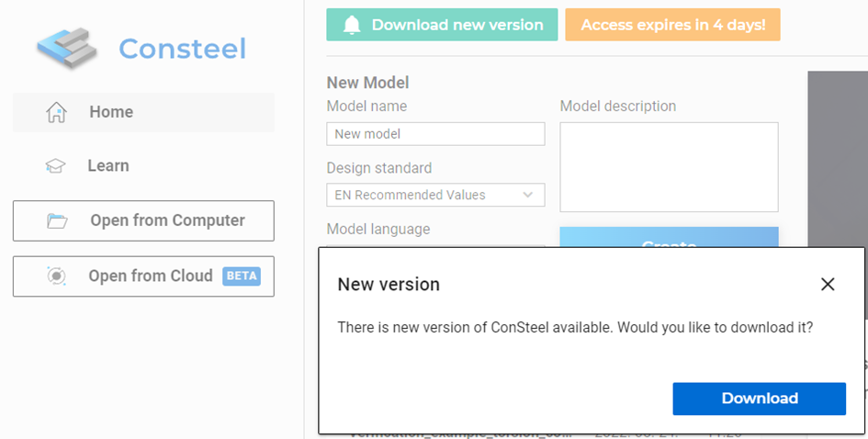Click the blue Download button in dialog

pos(759,399)
